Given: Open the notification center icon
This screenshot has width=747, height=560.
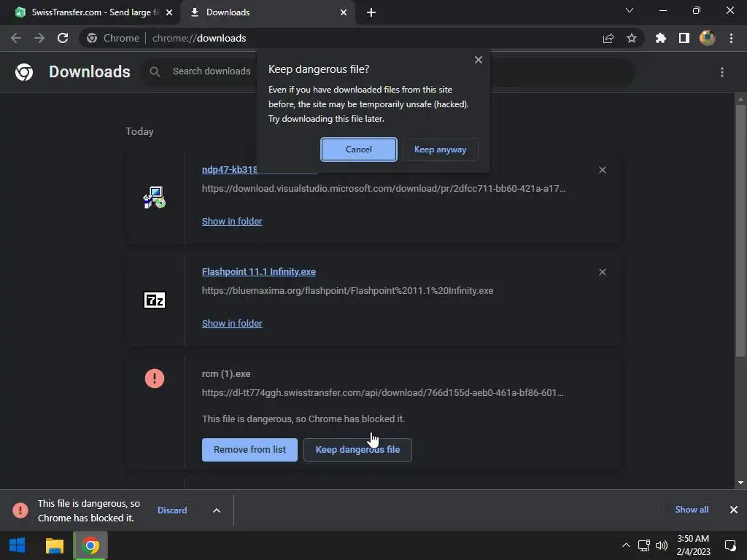Looking at the screenshot, I should 729,545.
